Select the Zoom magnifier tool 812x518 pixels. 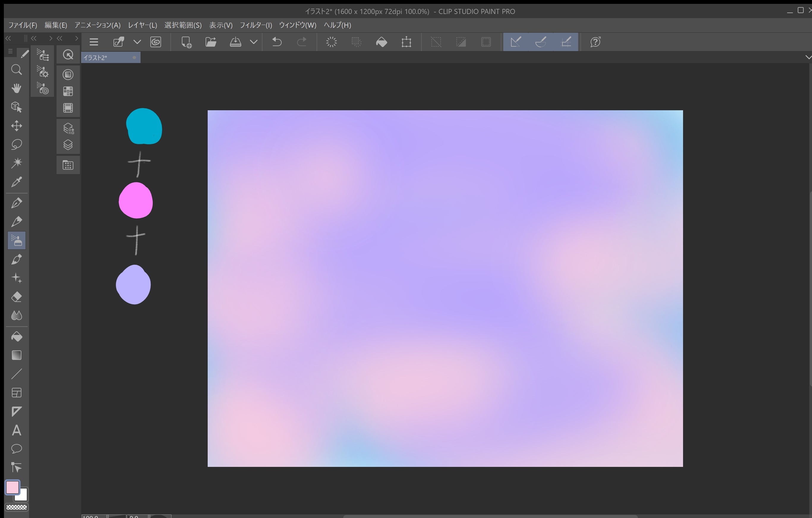(x=17, y=70)
